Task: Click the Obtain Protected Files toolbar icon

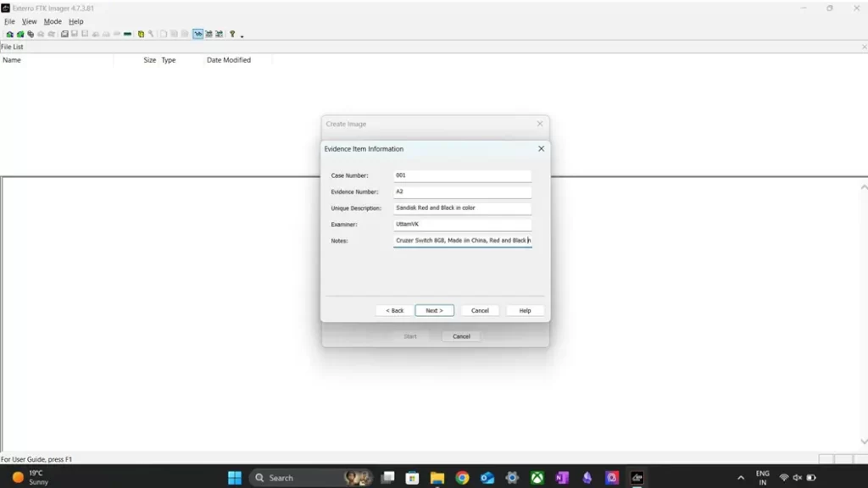Action: tap(141, 35)
